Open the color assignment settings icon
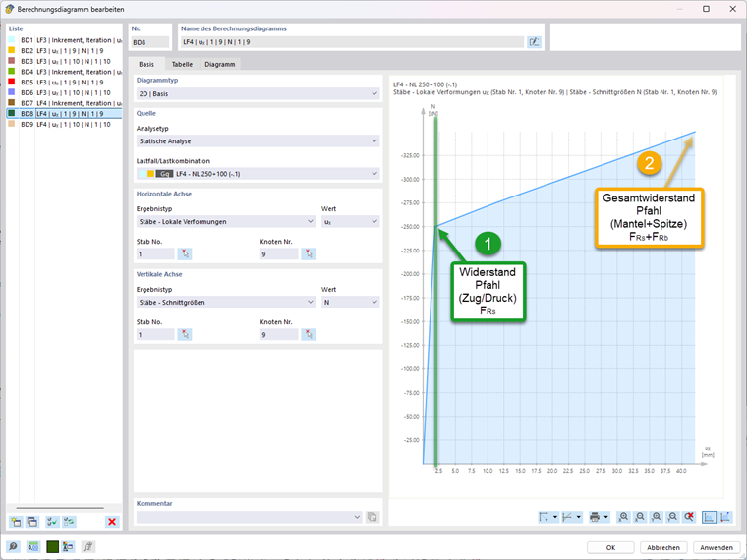Image resolution: width=747 pixels, height=560 pixels. (68, 546)
